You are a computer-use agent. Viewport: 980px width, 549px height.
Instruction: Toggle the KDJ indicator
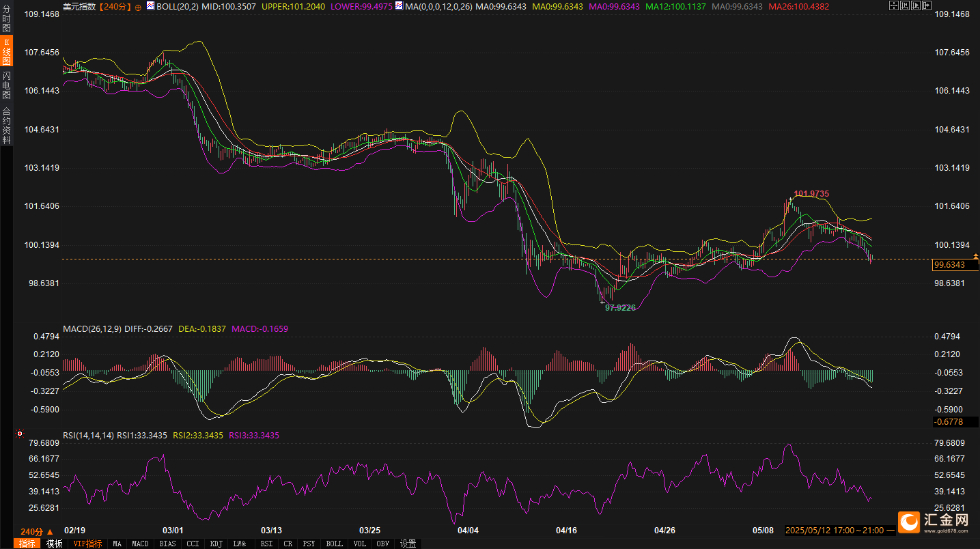point(216,544)
